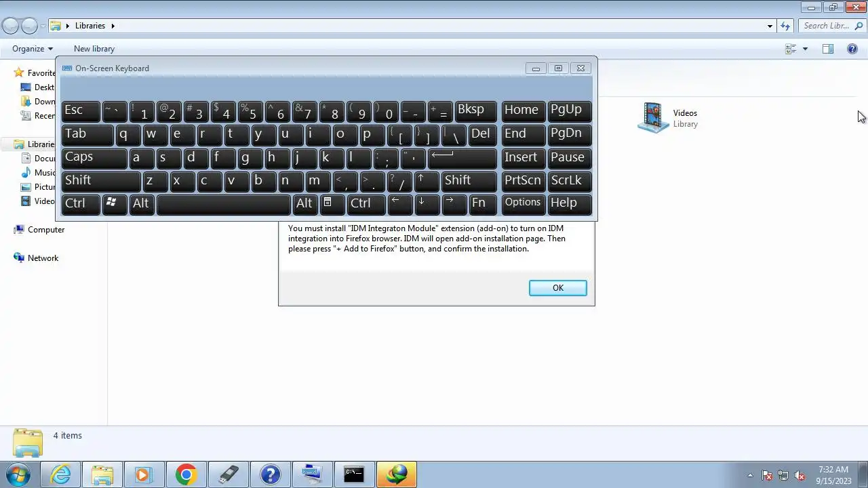This screenshot has height=488, width=868.
Task: Open the view options dropdown arrow
Action: pyautogui.click(x=805, y=49)
